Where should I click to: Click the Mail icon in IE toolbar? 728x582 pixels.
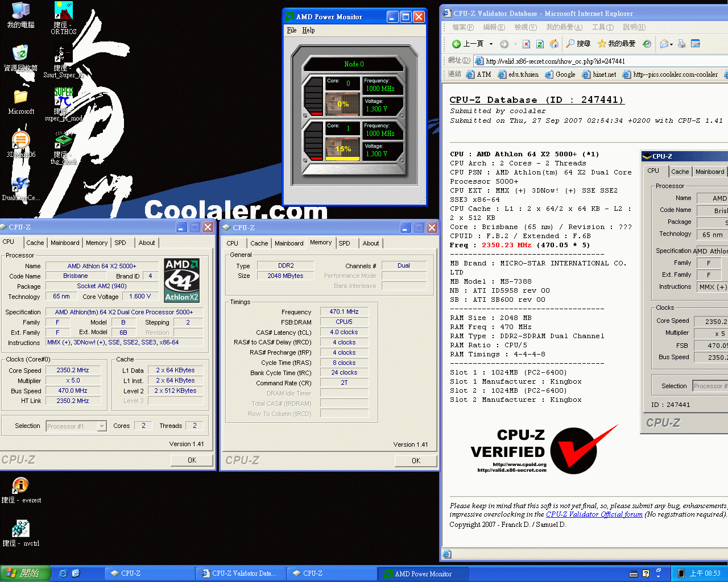click(664, 44)
